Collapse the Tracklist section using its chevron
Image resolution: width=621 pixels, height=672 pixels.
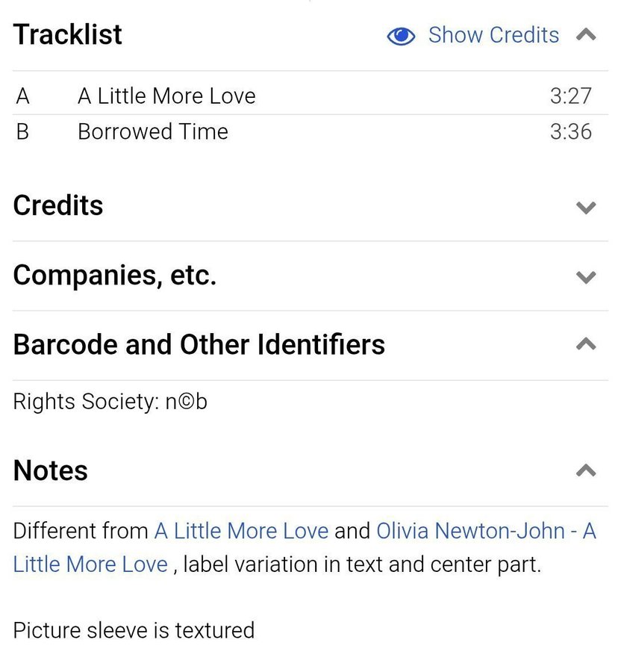[x=587, y=35]
